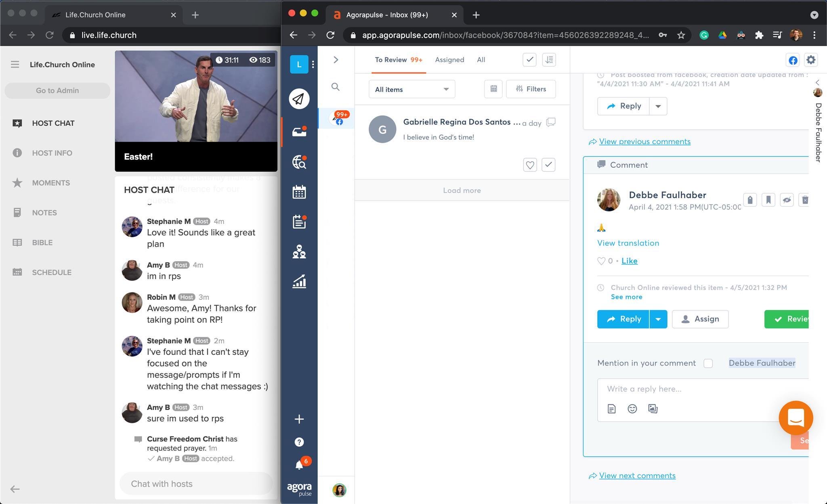Collapse the Debbe Faulhaber user panel arrow
The width and height of the screenshot is (827, 504).
817,82
